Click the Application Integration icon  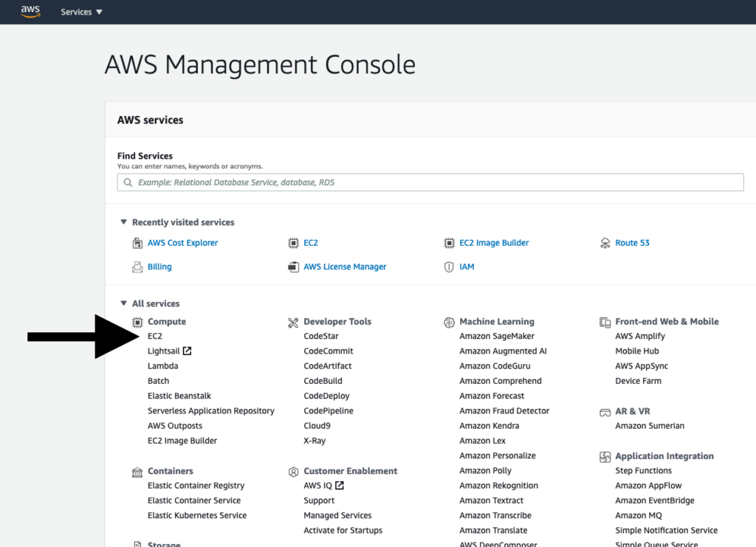(x=605, y=457)
